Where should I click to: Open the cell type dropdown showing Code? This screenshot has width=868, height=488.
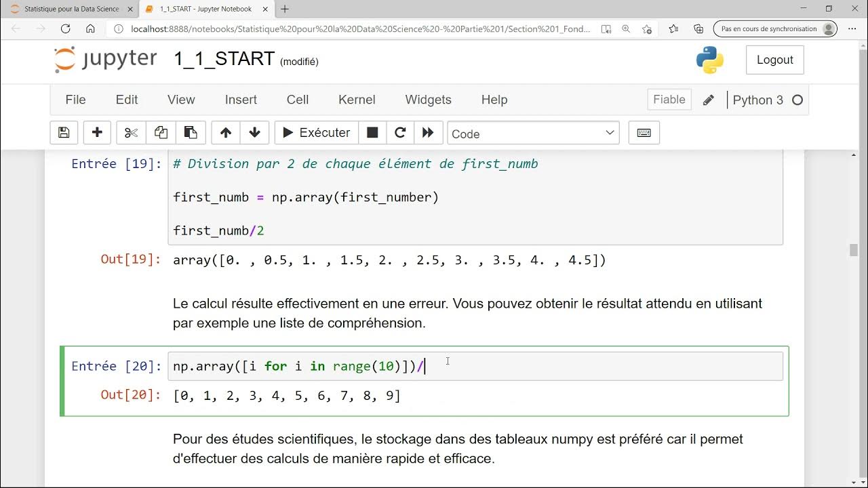click(x=533, y=134)
